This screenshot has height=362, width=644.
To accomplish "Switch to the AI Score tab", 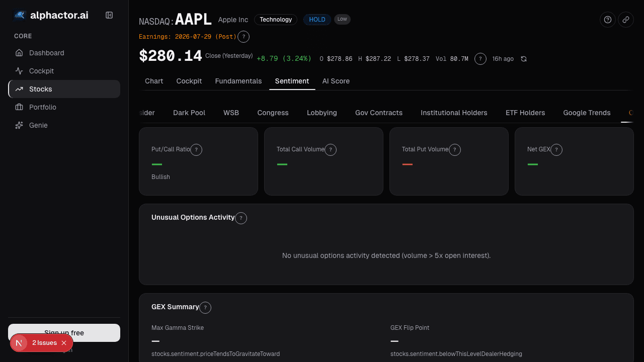I will 336,81.
